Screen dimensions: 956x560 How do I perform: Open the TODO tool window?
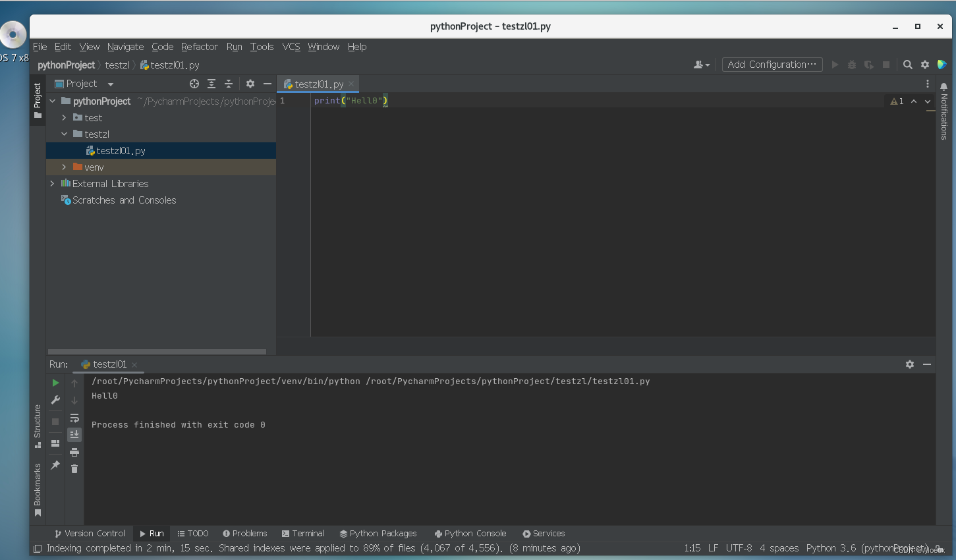192,534
